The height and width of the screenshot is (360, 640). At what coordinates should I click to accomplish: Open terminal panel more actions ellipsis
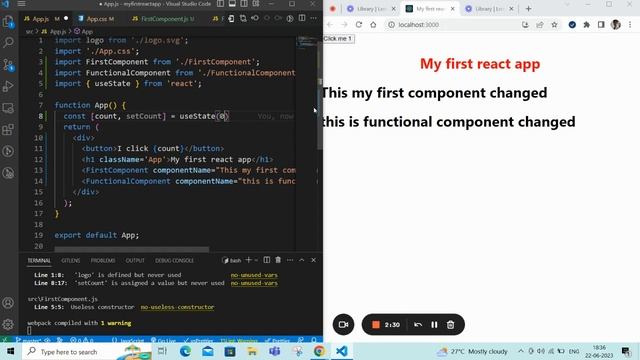pyautogui.click(x=290, y=260)
